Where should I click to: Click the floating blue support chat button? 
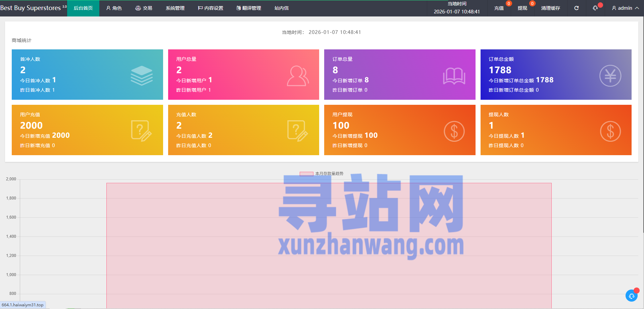pyautogui.click(x=631, y=296)
